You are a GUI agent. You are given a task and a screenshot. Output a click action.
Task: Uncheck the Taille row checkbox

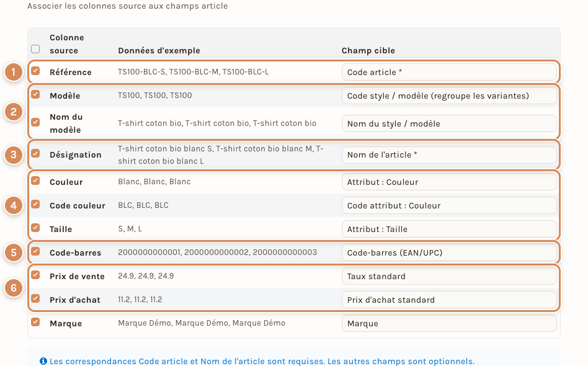(x=35, y=228)
